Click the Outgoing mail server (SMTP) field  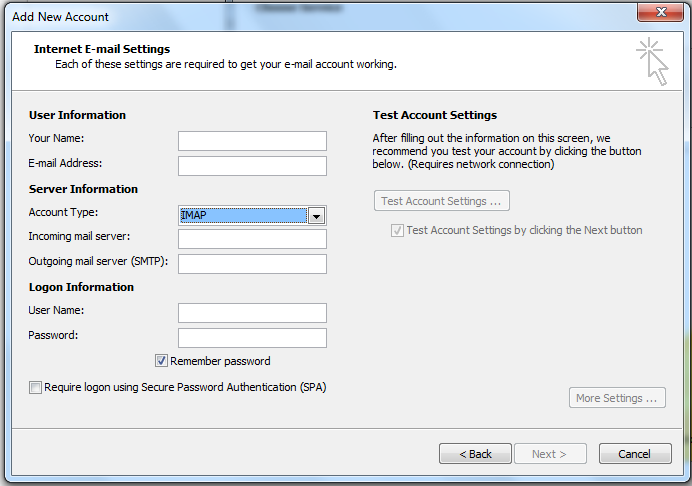click(252, 264)
